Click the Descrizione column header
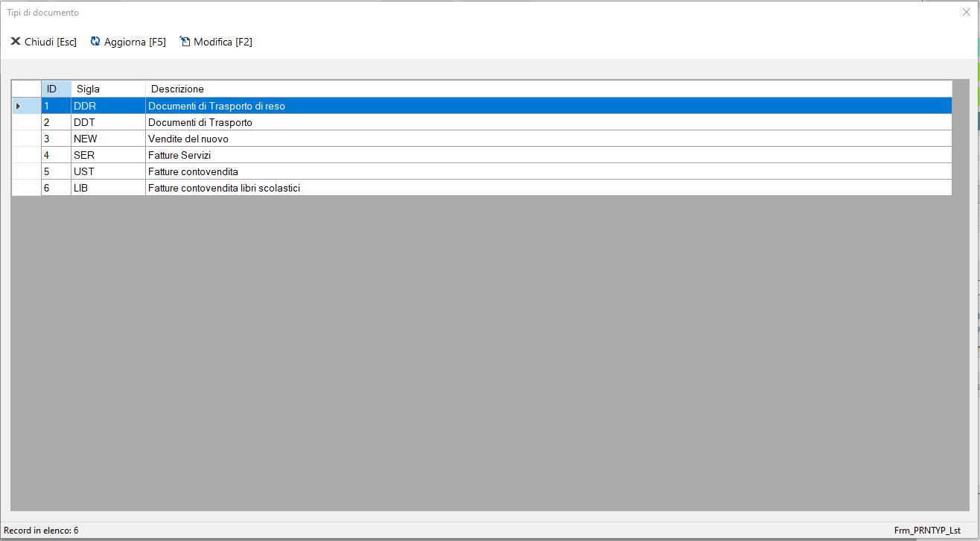 tap(549, 89)
